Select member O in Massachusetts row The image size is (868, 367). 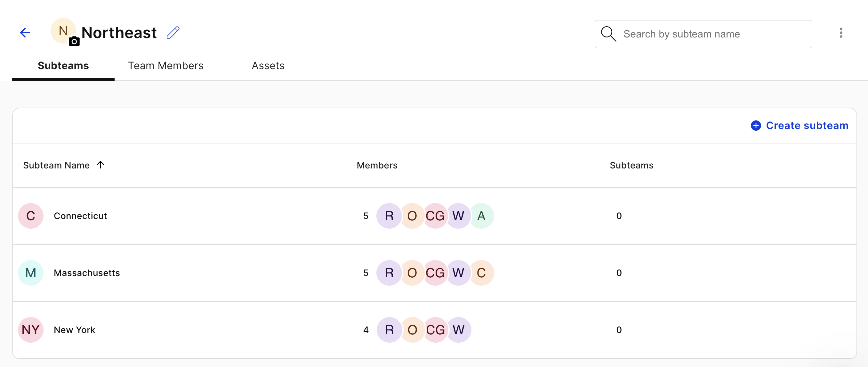pyautogui.click(x=412, y=273)
